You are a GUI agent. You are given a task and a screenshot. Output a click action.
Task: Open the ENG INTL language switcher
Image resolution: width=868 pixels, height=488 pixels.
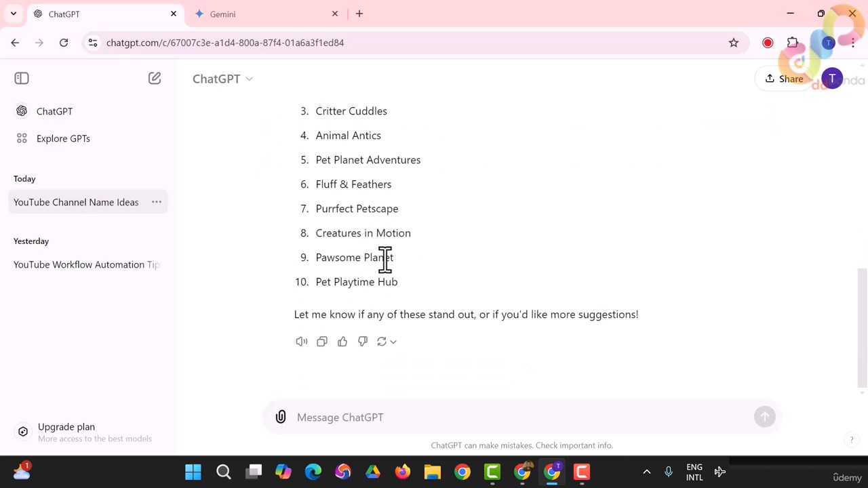coord(694,472)
